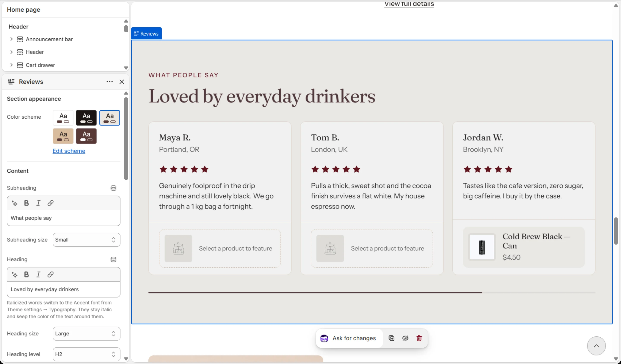Image resolution: width=621 pixels, height=364 pixels.
Task: Expand the Cart drawer chevron
Action: pyautogui.click(x=11, y=65)
